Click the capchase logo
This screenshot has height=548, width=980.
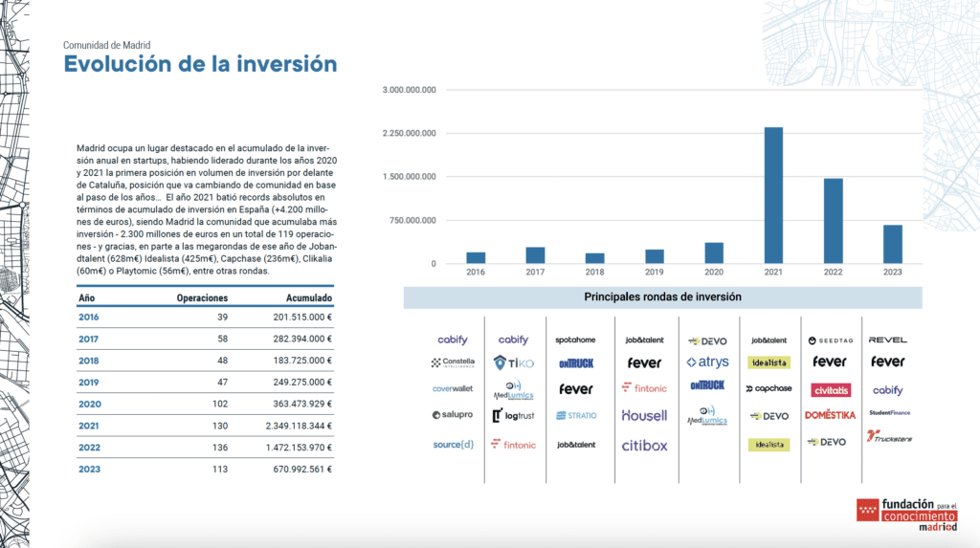coord(768,388)
